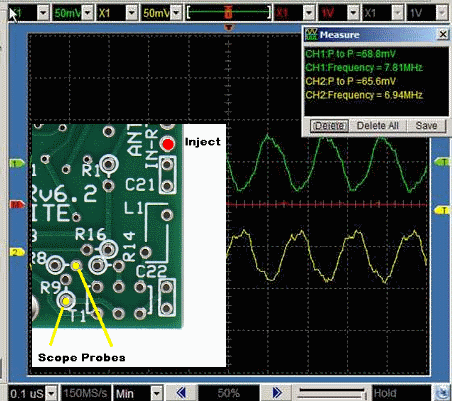Image resolution: width=452 pixels, height=401 pixels.
Task: Click the left blue arrow to shift position
Action: coord(182,393)
